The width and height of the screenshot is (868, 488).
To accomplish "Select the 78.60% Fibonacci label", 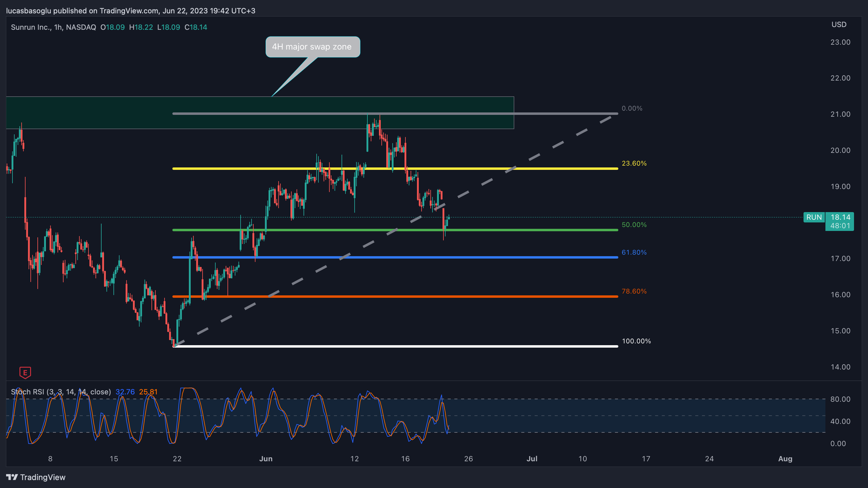I will point(634,291).
